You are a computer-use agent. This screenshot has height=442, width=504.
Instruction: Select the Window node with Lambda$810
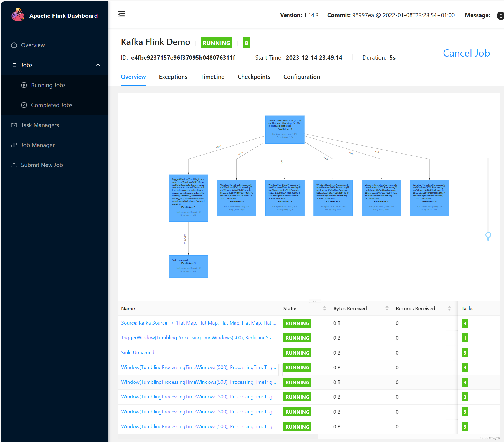point(285,198)
